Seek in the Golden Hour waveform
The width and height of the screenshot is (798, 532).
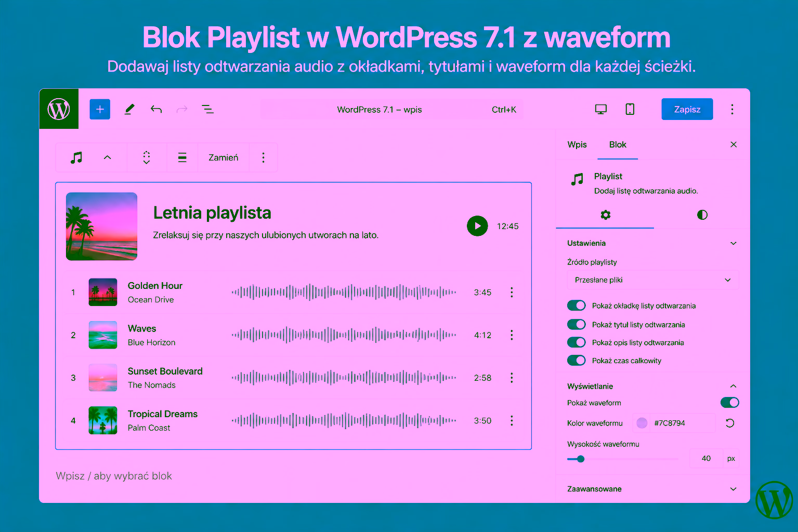tap(344, 292)
